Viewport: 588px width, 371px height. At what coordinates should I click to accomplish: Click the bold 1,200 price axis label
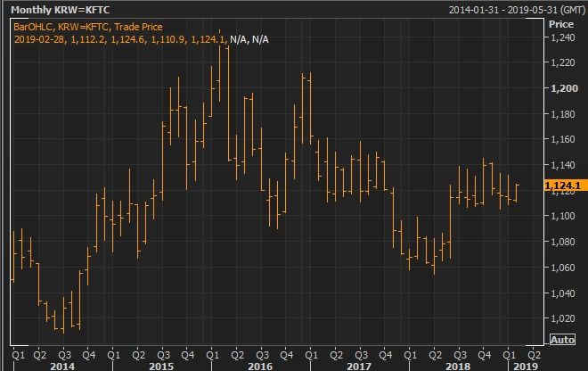(564, 88)
